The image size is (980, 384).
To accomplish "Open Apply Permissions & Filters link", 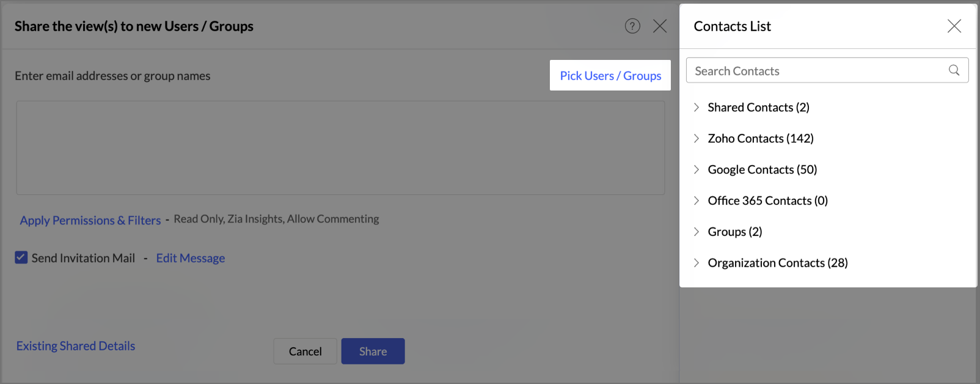I will tap(90, 220).
